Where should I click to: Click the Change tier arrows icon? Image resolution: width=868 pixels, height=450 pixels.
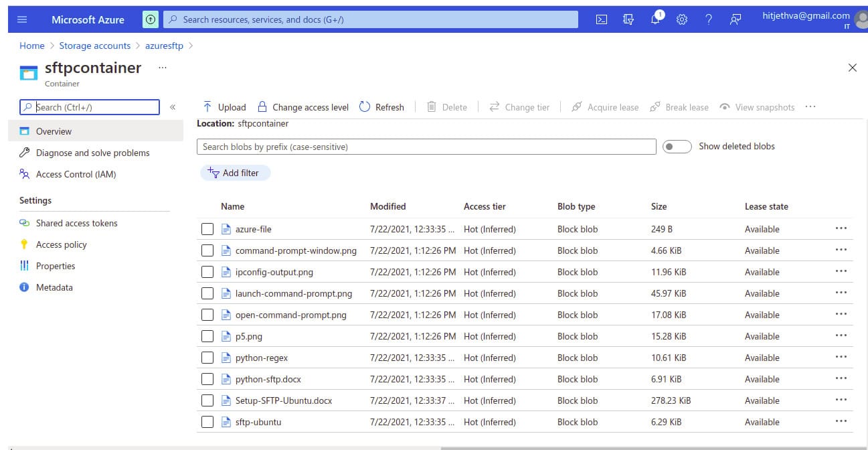(495, 107)
